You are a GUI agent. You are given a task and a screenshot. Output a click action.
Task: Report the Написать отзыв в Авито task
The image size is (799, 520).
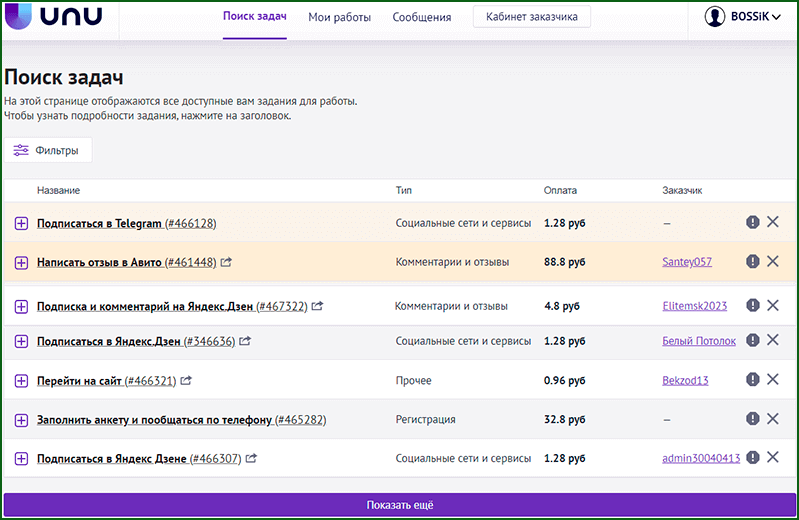coord(753,262)
